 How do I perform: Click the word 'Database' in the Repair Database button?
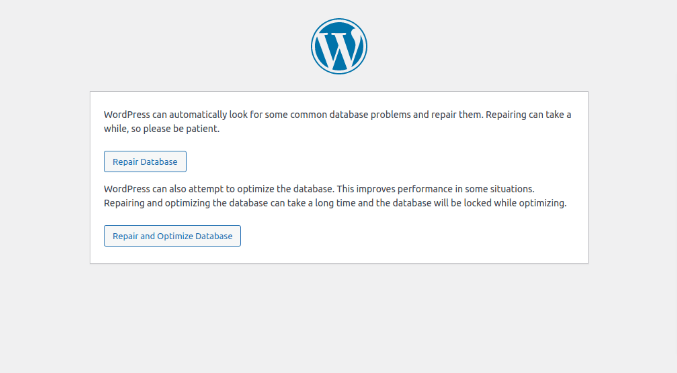[158, 162]
